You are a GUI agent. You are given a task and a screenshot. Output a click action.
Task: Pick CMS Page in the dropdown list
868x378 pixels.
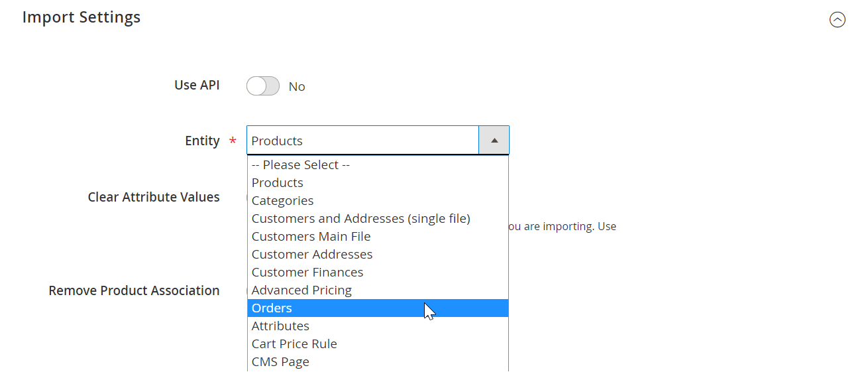click(x=280, y=362)
